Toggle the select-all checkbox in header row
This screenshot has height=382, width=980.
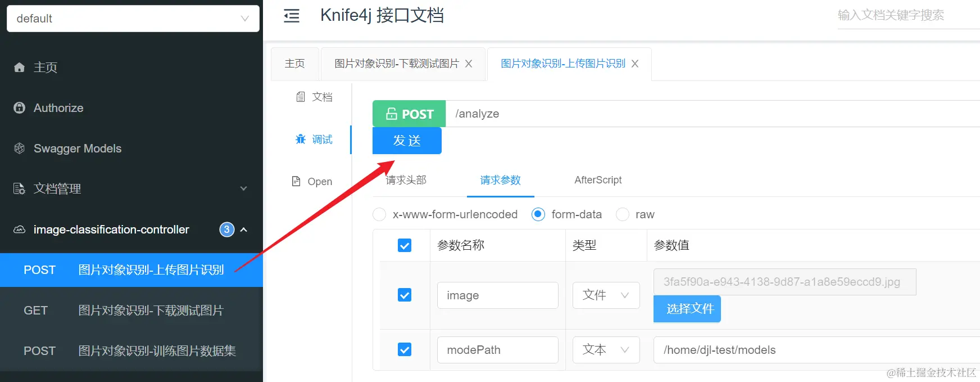point(405,245)
